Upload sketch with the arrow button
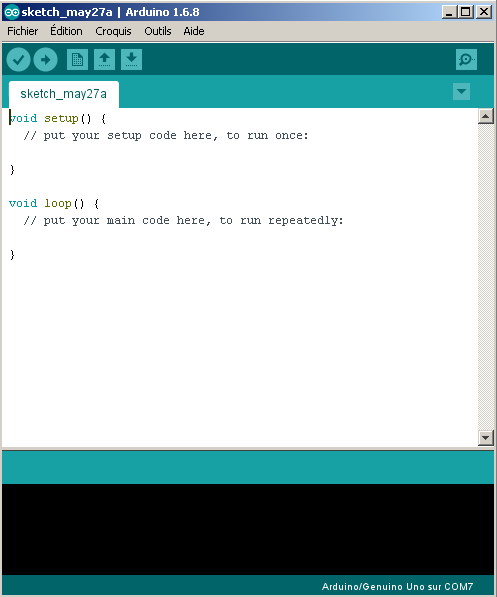 coord(45,59)
